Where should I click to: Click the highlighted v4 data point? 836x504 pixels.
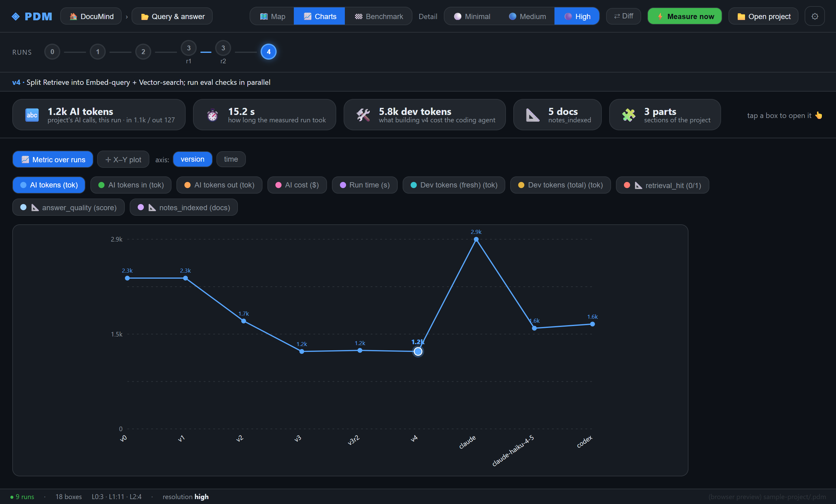coord(418,351)
